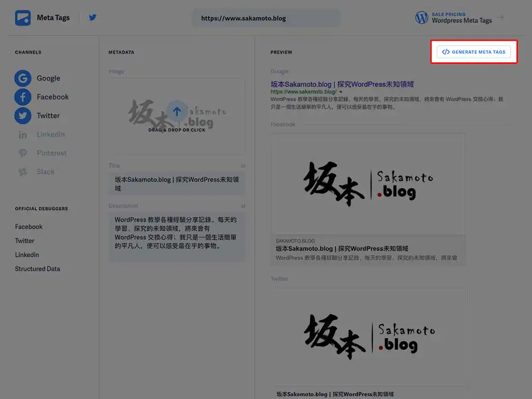Click the upload arrow icon on image
The height and width of the screenshot is (399, 532).
tap(177, 111)
